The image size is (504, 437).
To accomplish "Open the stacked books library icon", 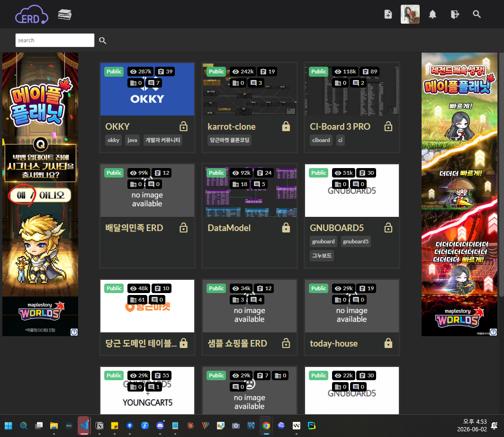I will point(64,15).
